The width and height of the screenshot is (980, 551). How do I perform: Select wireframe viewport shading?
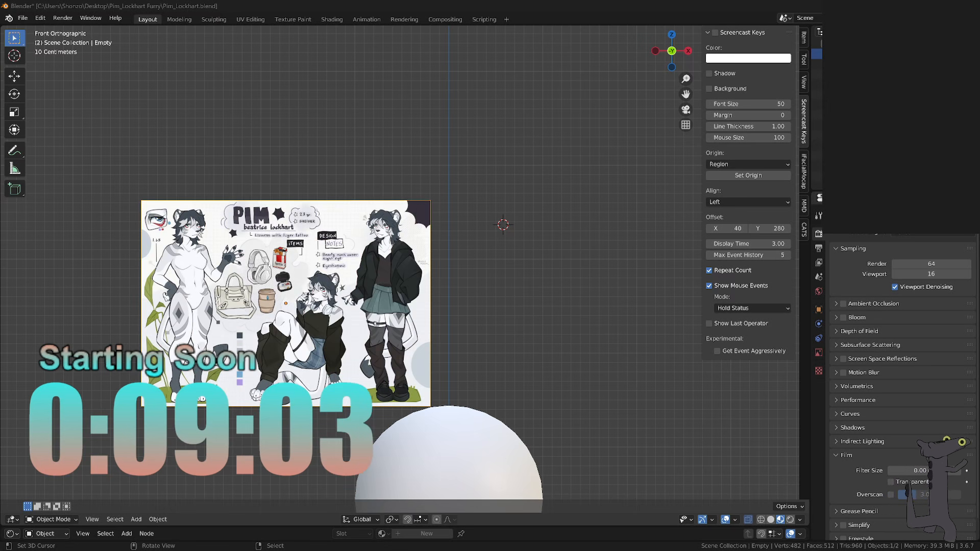click(761, 519)
